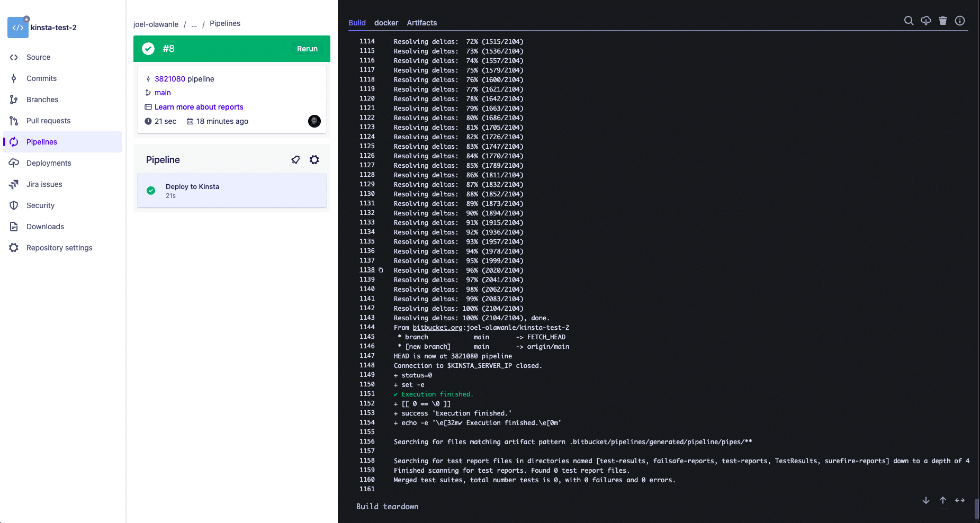This screenshot has height=523, width=980.
Task: Download the pipeline logs
Action: (926, 21)
